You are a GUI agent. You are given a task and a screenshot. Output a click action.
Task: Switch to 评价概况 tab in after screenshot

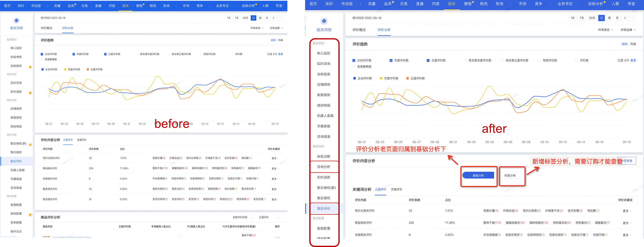click(x=359, y=30)
